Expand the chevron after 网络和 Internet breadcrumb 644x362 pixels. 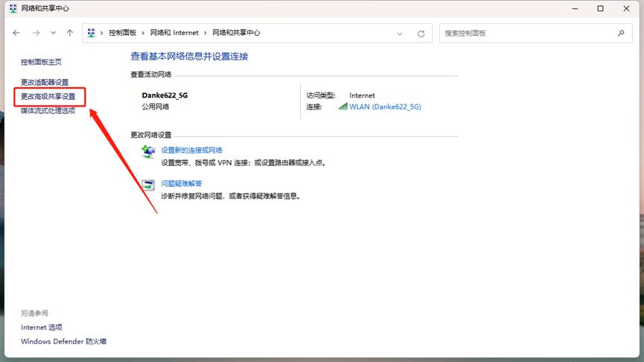(x=208, y=34)
